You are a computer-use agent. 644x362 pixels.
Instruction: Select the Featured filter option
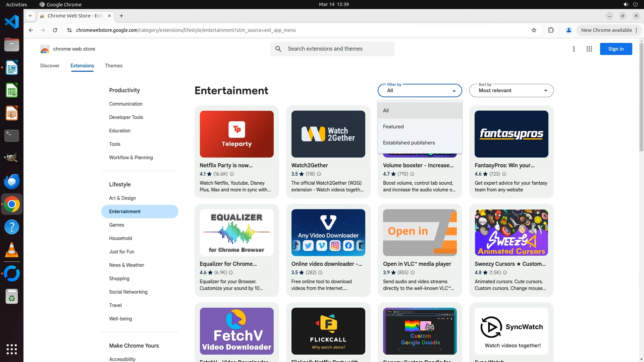click(x=393, y=127)
